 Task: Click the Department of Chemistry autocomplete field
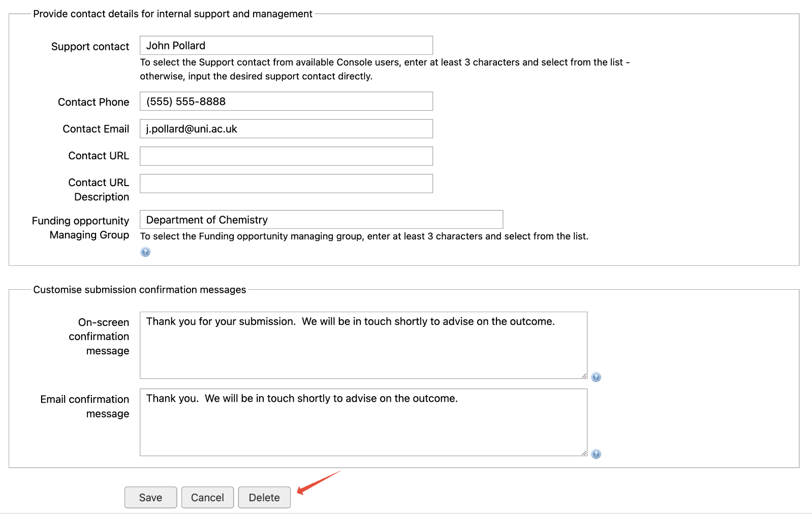click(321, 220)
